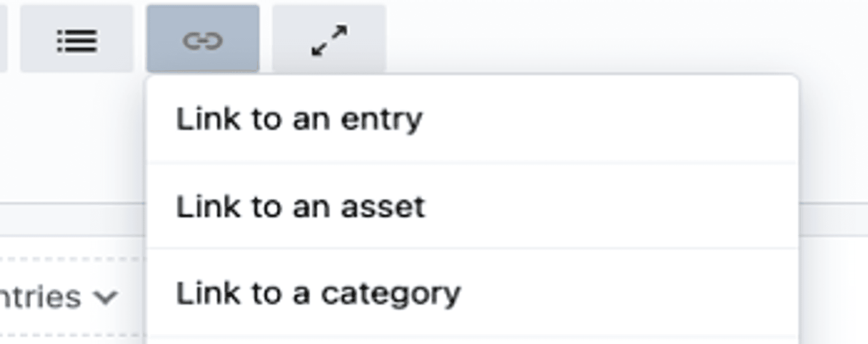Image resolution: width=868 pixels, height=344 pixels.
Task: Close the link dropdown via highlighted link button
Action: pyautogui.click(x=203, y=39)
